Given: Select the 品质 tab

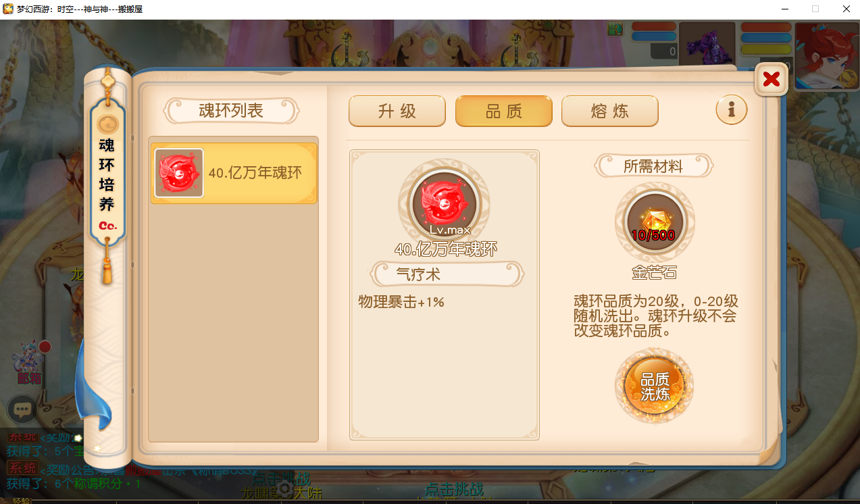Looking at the screenshot, I should click(x=504, y=111).
